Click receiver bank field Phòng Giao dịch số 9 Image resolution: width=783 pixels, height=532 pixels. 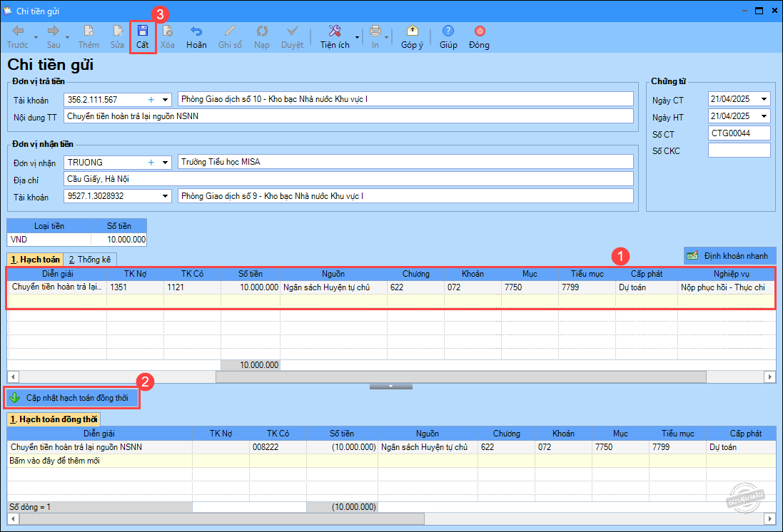[405, 196]
